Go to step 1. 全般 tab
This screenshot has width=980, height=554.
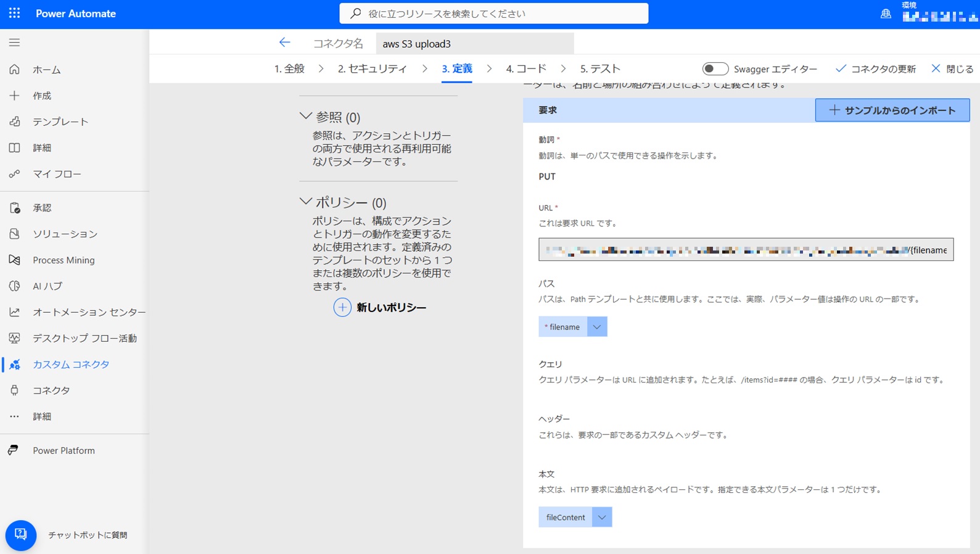(289, 68)
